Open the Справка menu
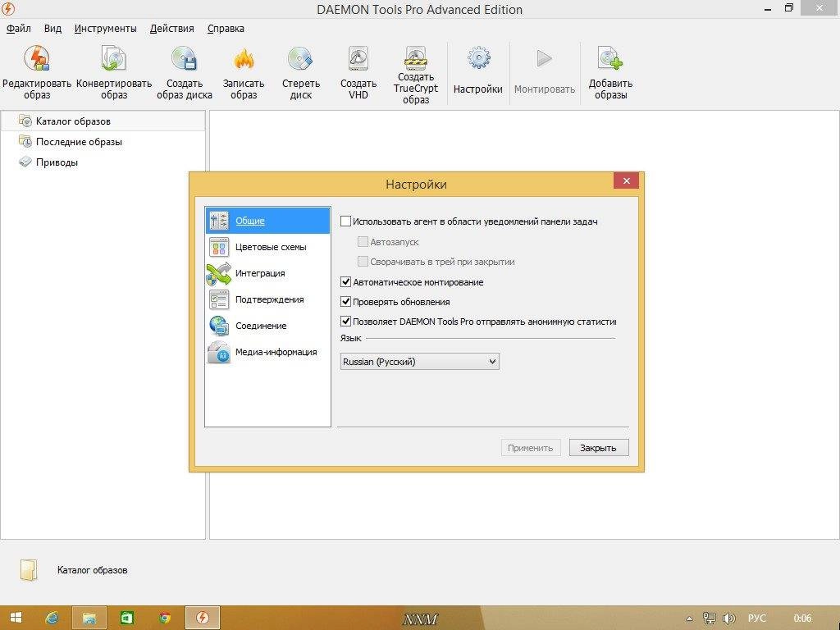Screen dimensions: 840x630 coord(226,29)
